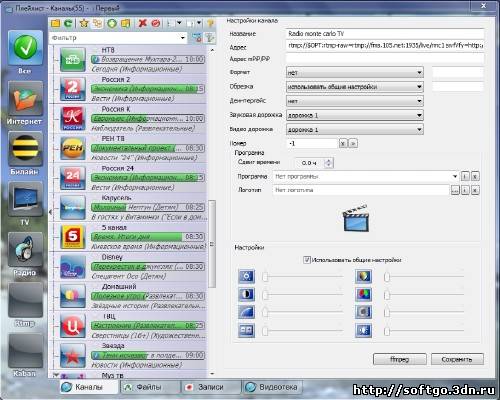This screenshot has width=500, height=400.
Task: Click the contrast slider handle
Action: [x=265, y=294]
